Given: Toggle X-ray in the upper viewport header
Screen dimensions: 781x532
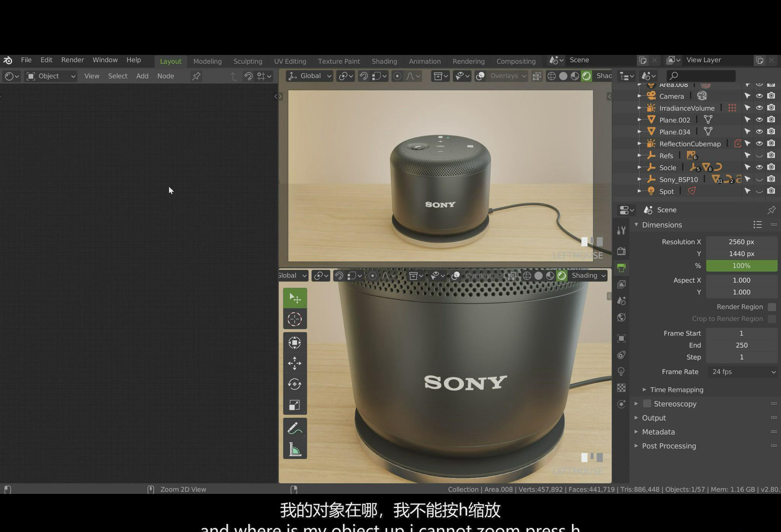Looking at the screenshot, I should point(537,76).
